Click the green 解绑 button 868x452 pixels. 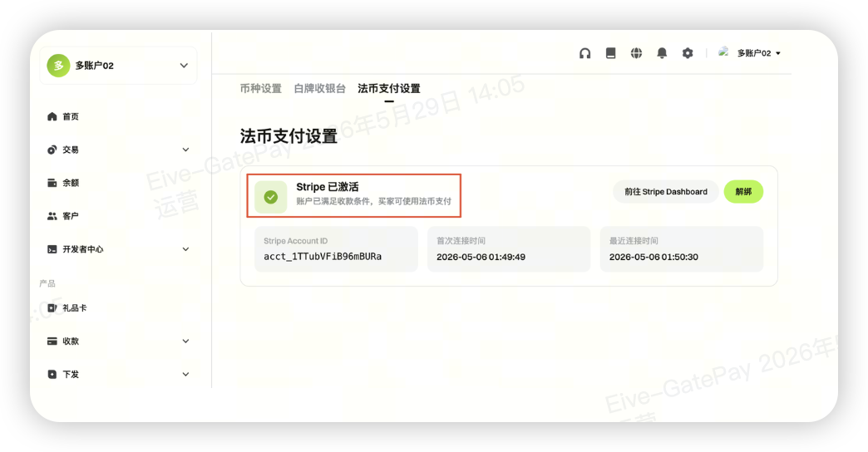click(743, 191)
